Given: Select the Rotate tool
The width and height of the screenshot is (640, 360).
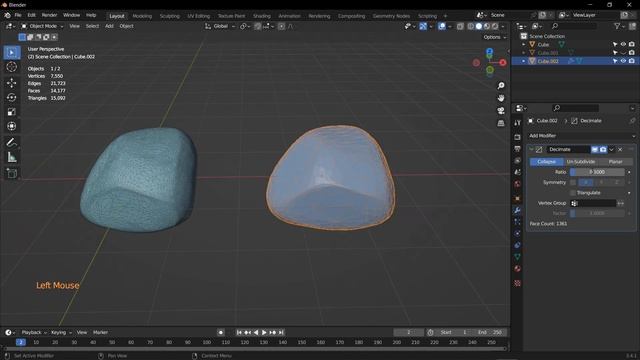Looking at the screenshot, I should [x=11, y=97].
